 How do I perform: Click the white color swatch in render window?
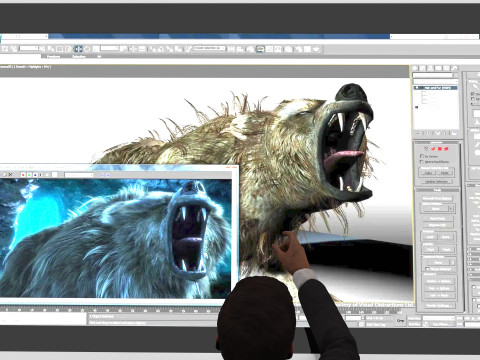pos(55,175)
